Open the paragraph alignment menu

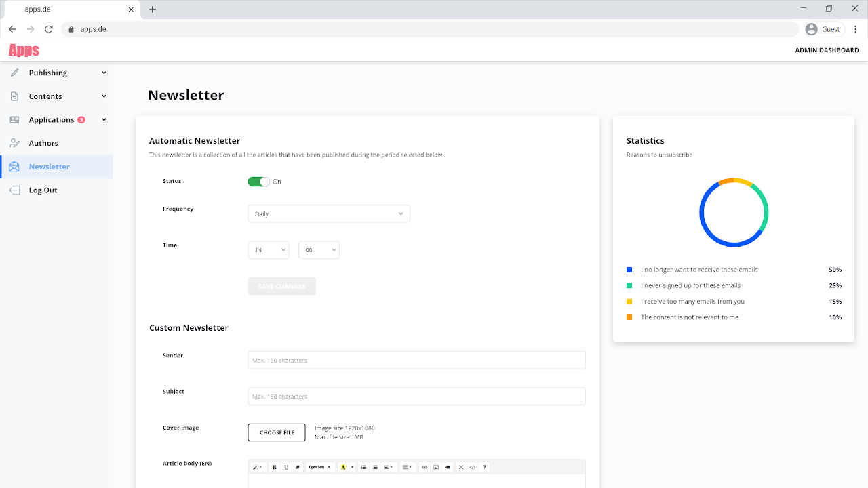coord(389,467)
